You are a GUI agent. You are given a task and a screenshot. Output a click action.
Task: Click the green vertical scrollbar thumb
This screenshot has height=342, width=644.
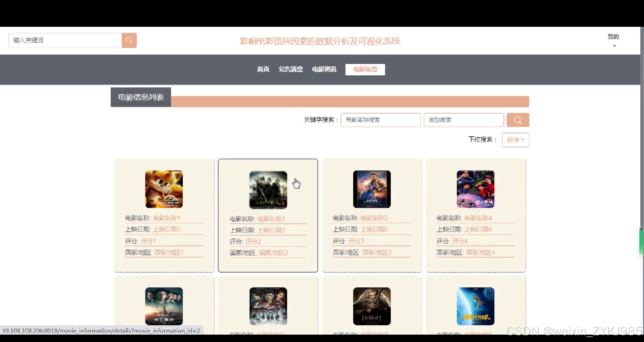tap(641, 241)
